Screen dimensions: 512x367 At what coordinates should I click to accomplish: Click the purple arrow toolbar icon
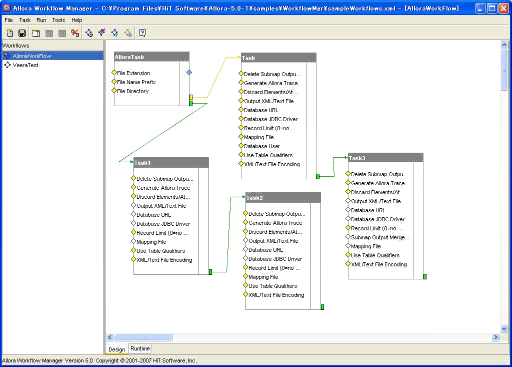click(x=102, y=33)
